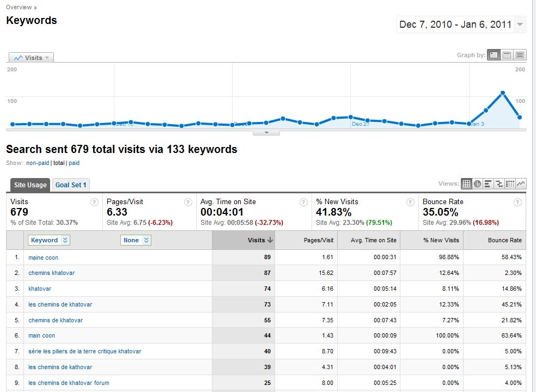This screenshot has width=536, height=392.
Task: Open 'les chemins de khatovar forum' keyword
Action: click(69, 383)
